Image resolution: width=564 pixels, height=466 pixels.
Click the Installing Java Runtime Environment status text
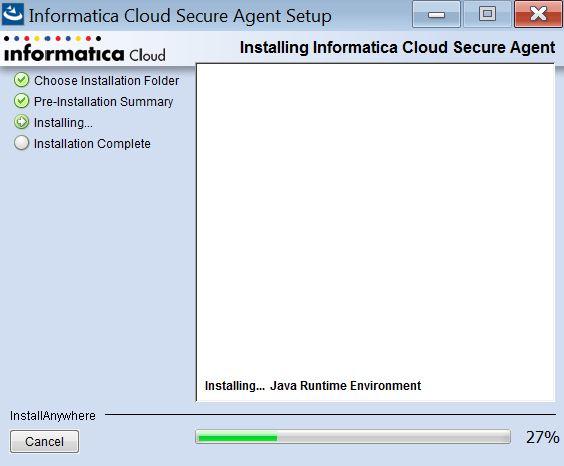(313, 385)
